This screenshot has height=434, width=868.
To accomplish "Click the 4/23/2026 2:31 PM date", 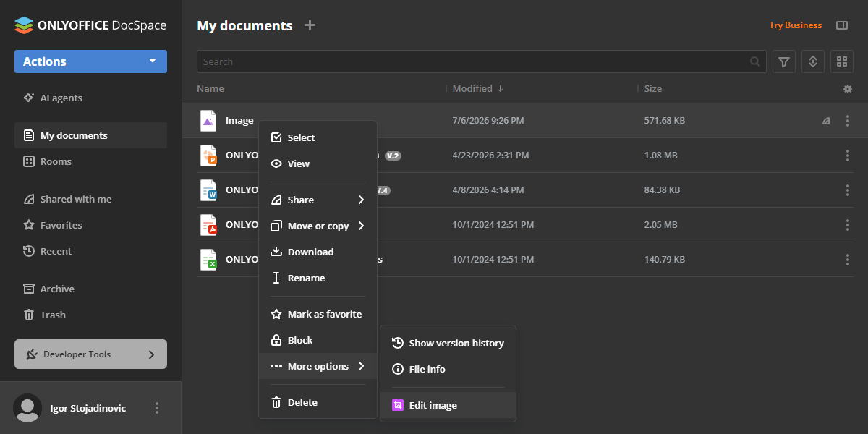I will [490, 156].
